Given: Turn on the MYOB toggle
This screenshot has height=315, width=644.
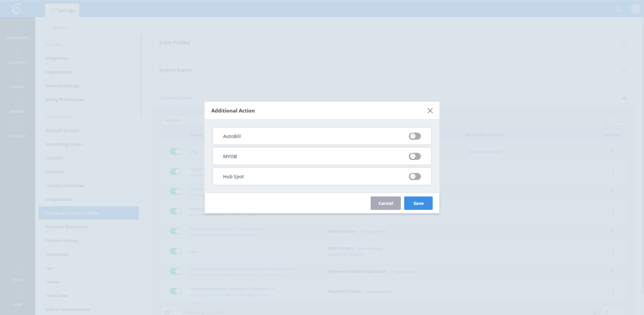Looking at the screenshot, I should pos(415,156).
